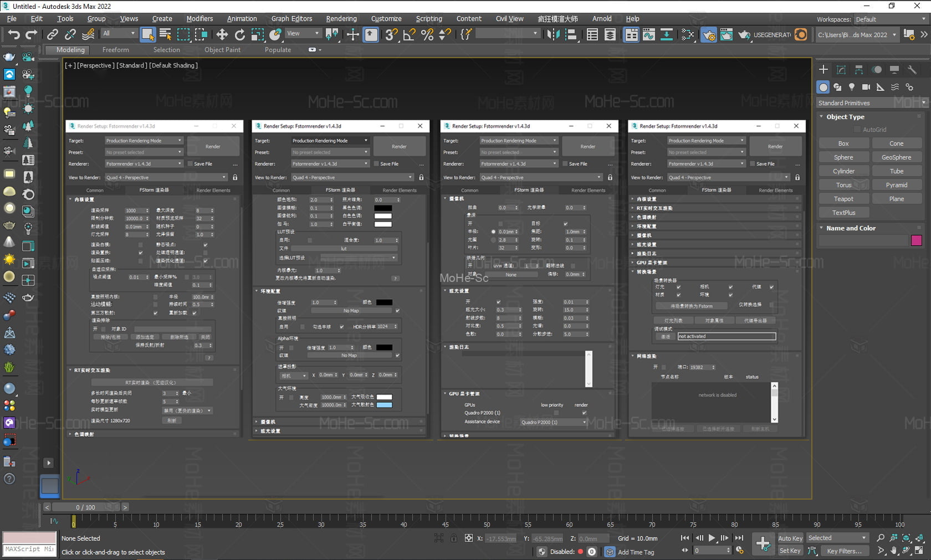The height and width of the screenshot is (560, 931).
Task: Open the All selection filter dropdown
Action: click(x=119, y=34)
